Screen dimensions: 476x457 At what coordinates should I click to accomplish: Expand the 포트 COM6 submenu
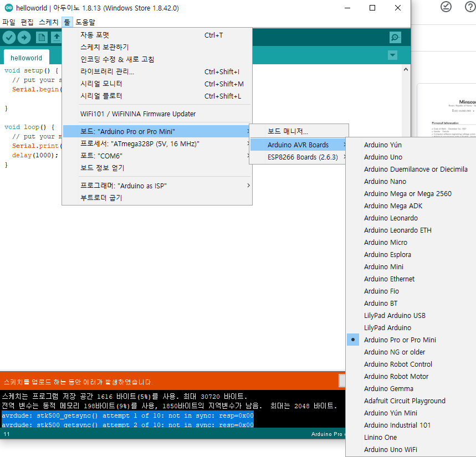pos(157,156)
